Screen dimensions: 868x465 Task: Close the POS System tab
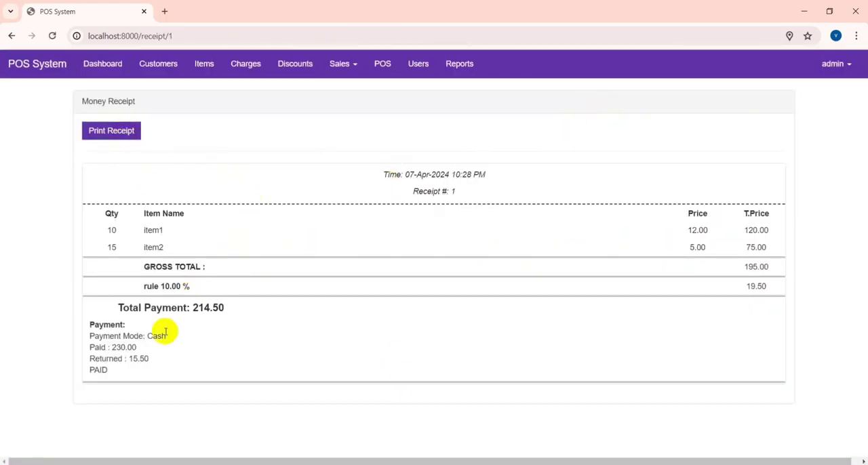point(144,12)
